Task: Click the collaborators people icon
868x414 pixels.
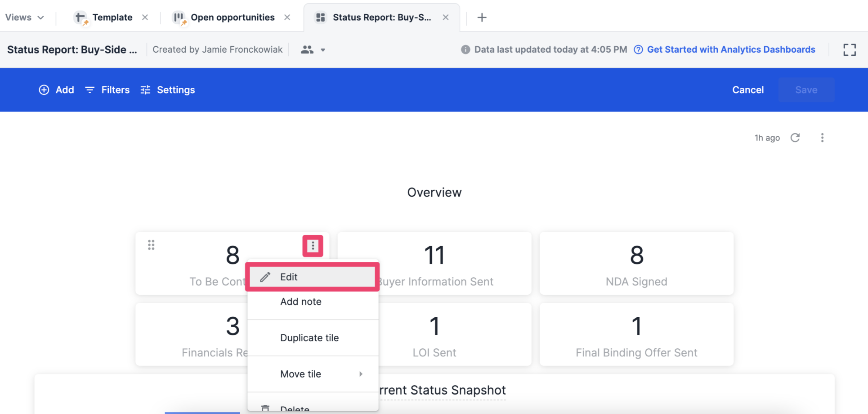Action: pos(307,49)
